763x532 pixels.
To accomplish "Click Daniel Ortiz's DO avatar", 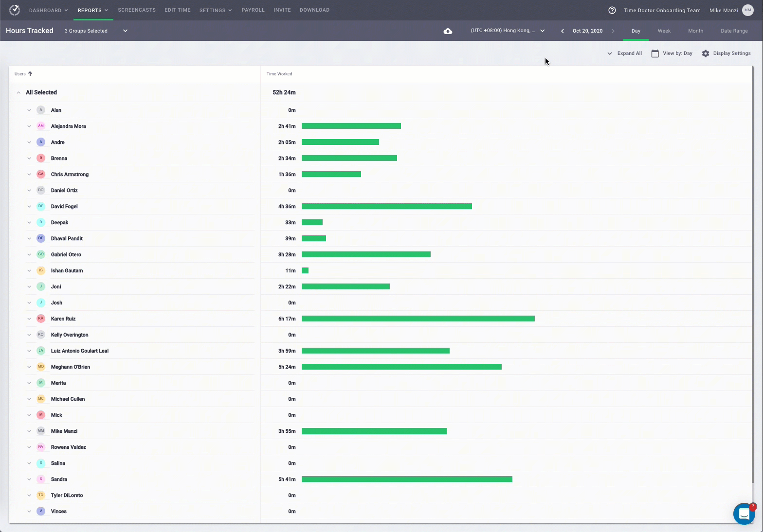I will (x=41, y=190).
